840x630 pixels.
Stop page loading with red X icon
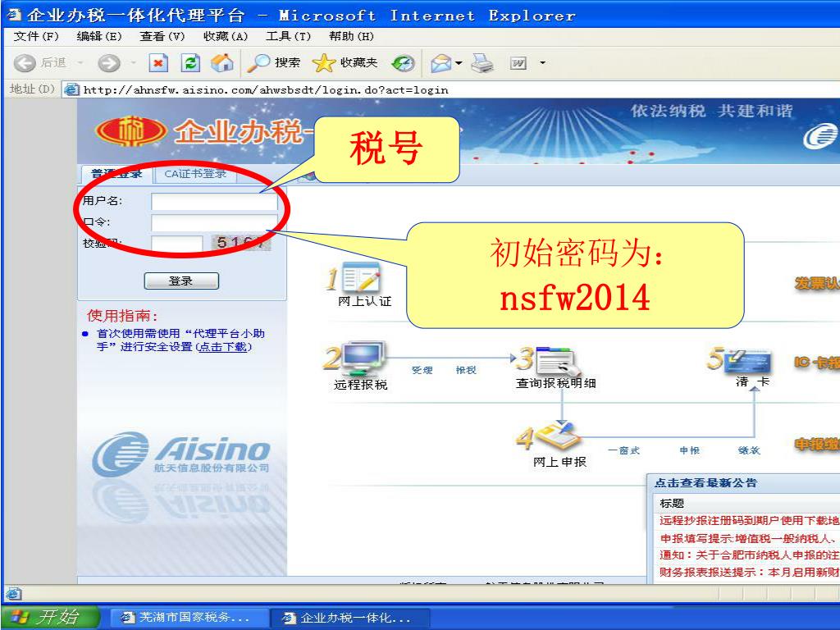[158, 63]
